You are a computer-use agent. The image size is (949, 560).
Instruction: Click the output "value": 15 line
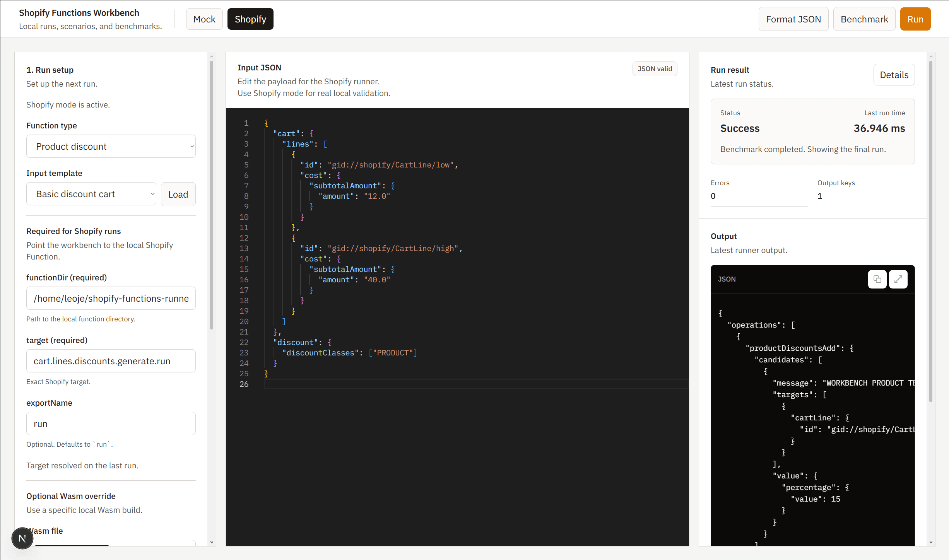click(816, 499)
